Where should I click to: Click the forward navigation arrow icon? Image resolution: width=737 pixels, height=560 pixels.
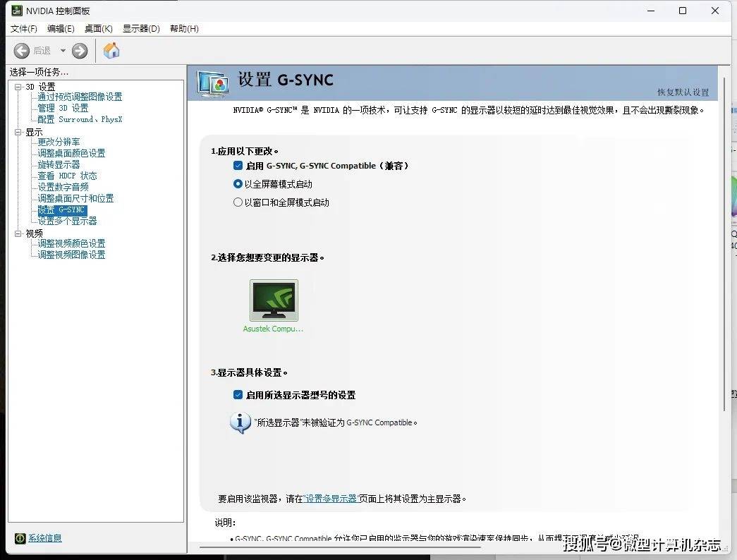[79, 50]
